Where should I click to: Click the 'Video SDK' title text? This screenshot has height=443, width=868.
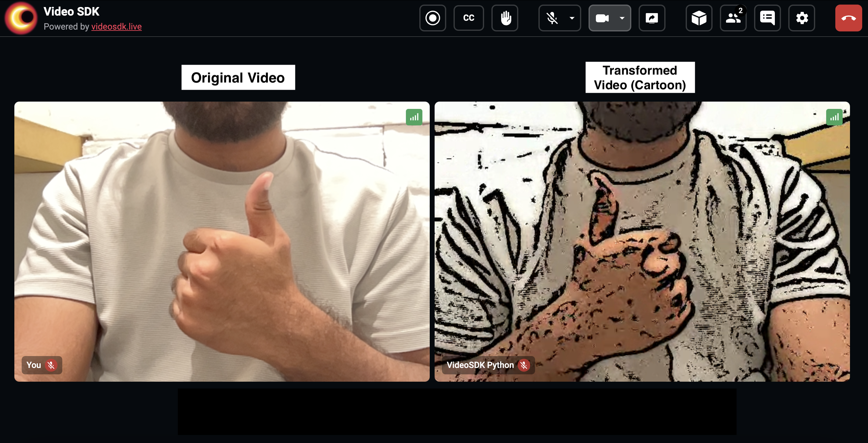[71, 12]
